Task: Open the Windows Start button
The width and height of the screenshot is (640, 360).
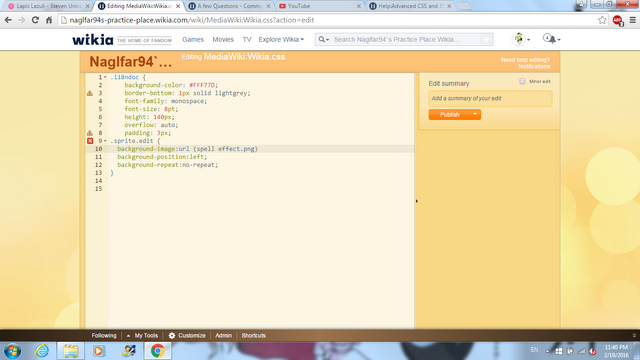Action: tap(12, 351)
